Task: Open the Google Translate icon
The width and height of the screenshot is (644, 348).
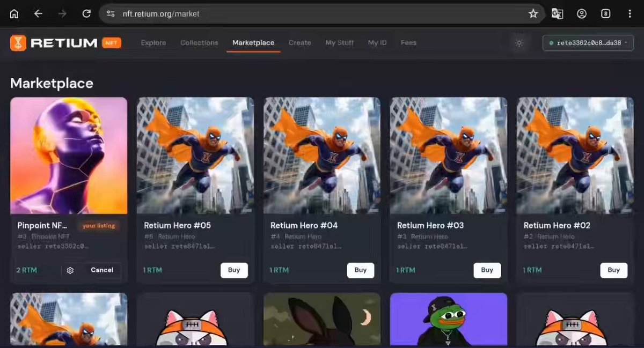Action: 558,14
